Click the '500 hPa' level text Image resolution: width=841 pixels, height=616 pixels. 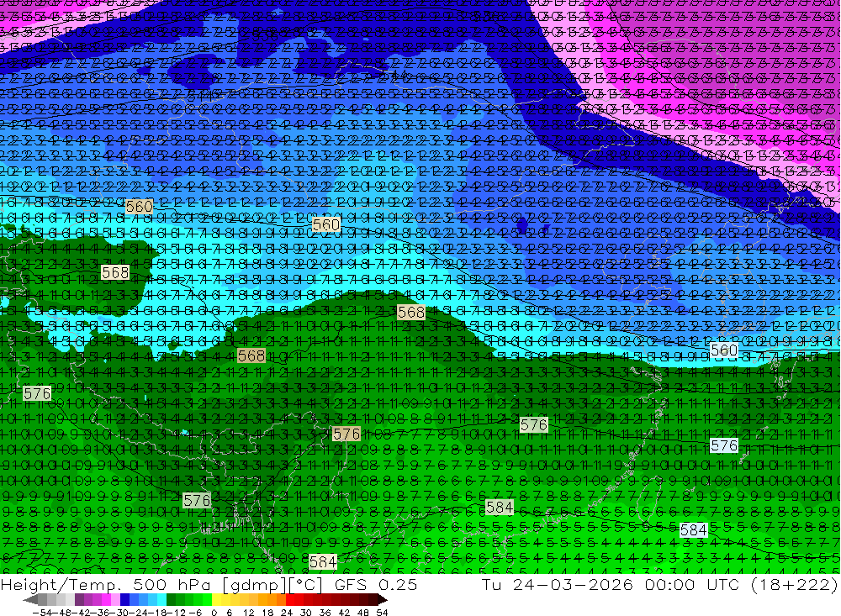[173, 584]
